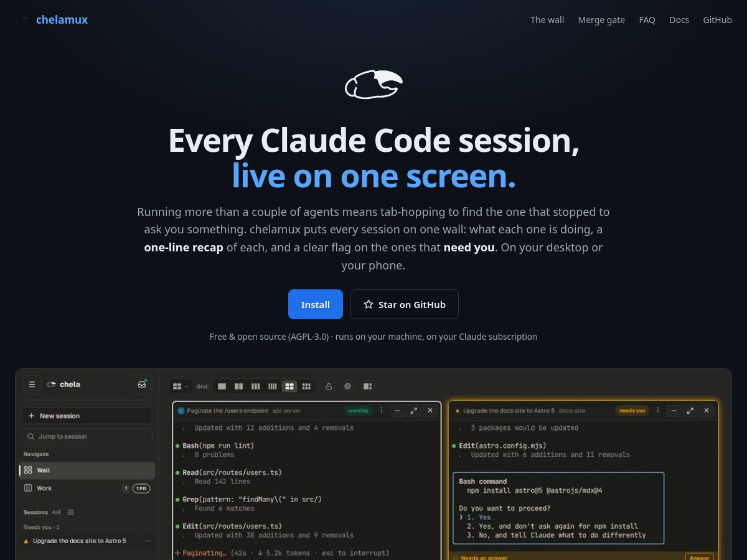
Task: Toggle the hamburger sidebar menu in chela
Action: (x=32, y=385)
